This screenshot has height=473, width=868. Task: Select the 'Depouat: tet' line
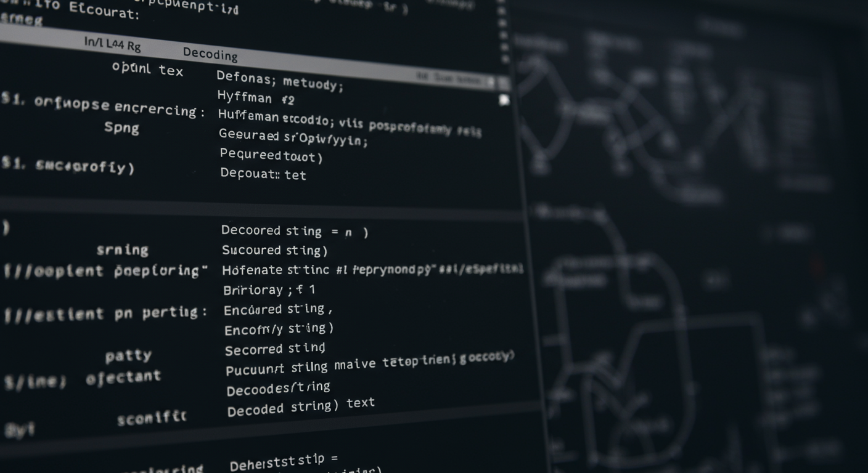tap(263, 174)
